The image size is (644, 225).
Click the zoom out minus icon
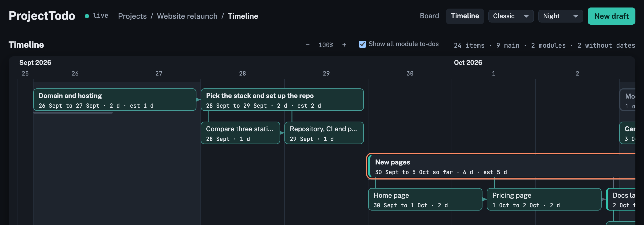point(308,45)
